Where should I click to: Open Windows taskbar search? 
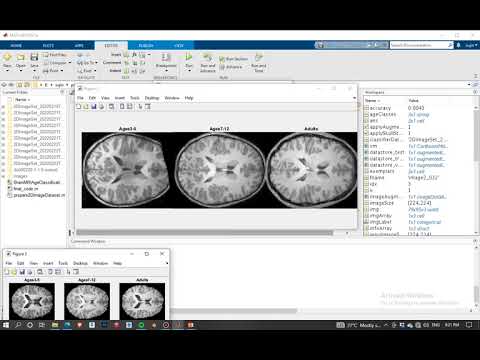[x=18, y=325]
